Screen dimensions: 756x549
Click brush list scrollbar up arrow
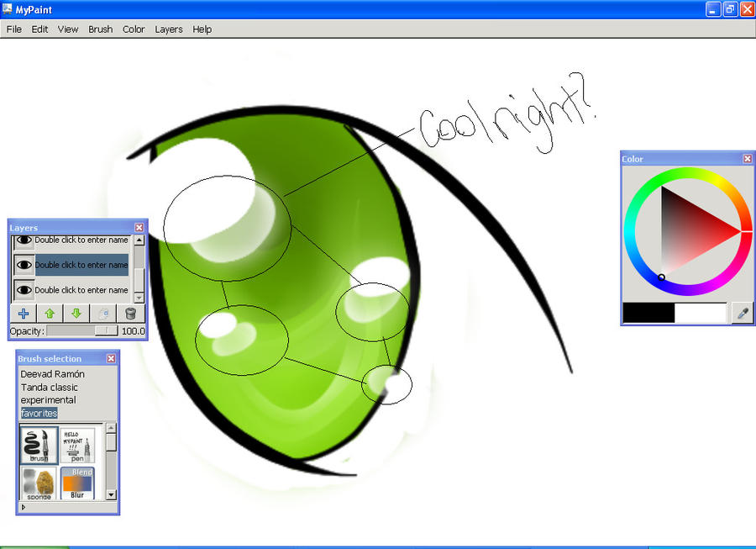point(111,428)
